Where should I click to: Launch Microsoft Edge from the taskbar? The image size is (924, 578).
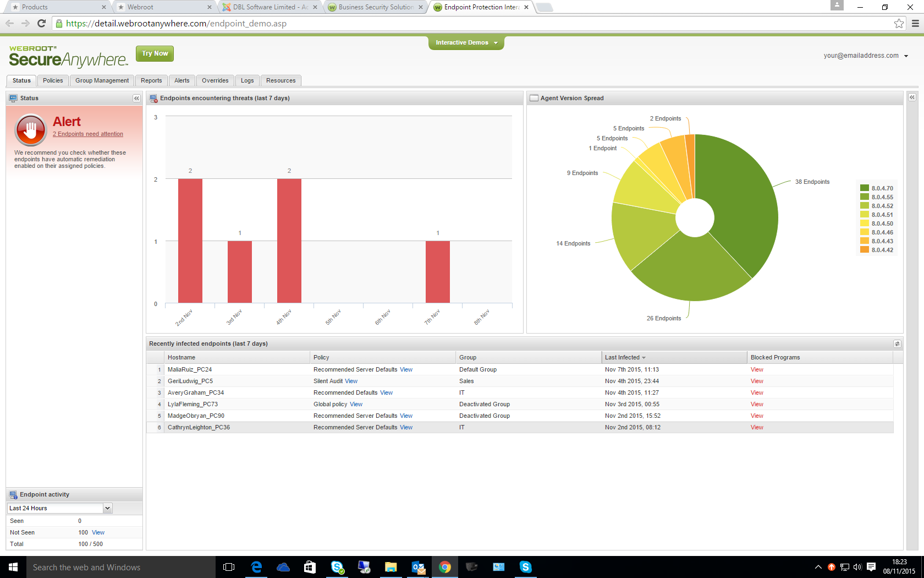pos(256,567)
